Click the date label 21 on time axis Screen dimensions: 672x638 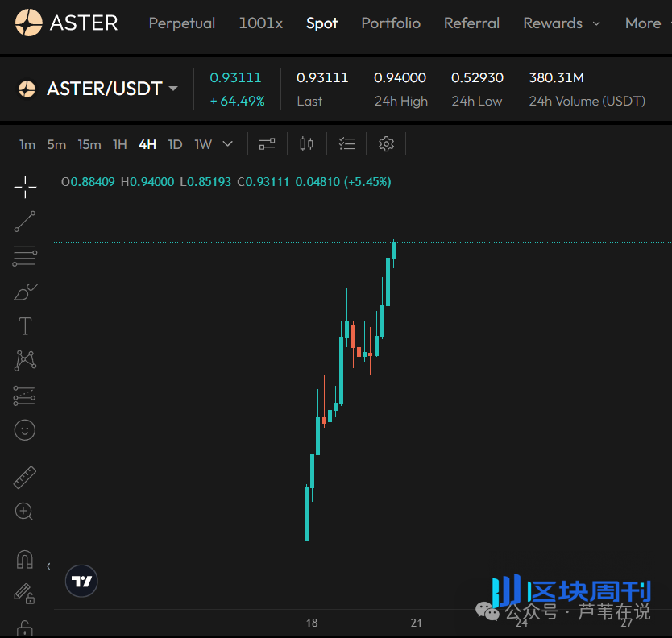(x=416, y=623)
